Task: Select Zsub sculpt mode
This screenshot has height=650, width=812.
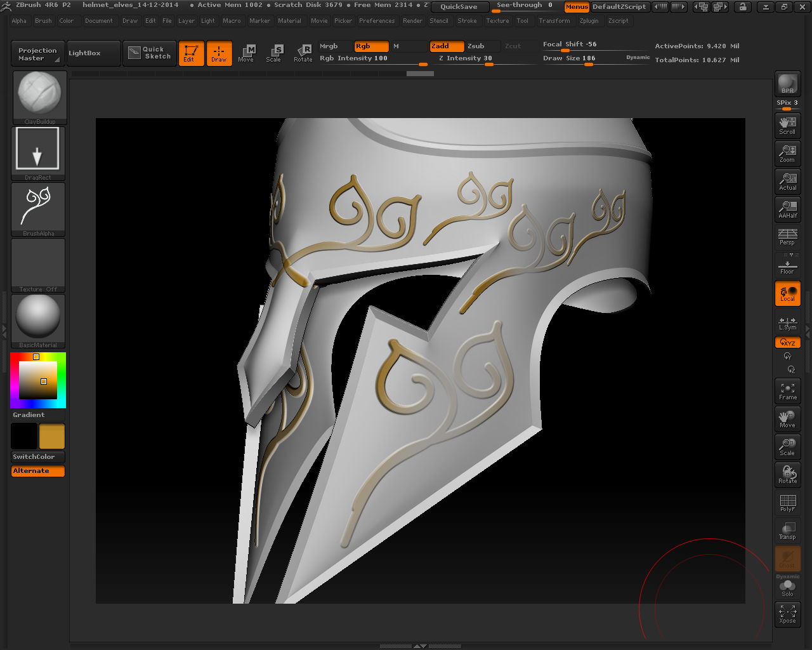Action: (x=483, y=46)
